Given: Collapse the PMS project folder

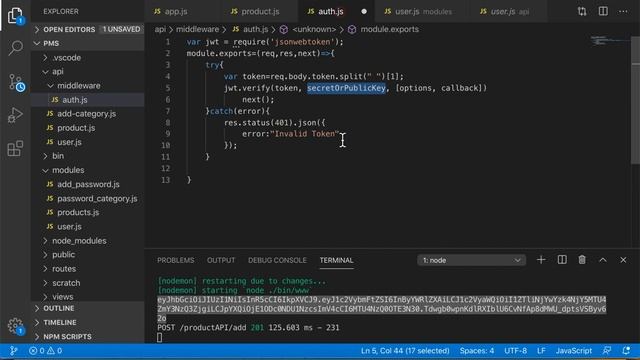Looking at the screenshot, I should [x=88, y=43].
